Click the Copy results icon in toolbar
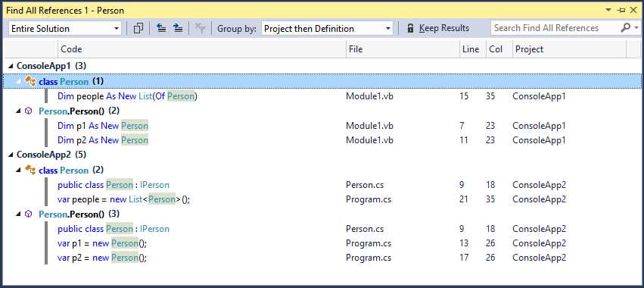The height and width of the screenshot is (288, 644). pyautogui.click(x=138, y=28)
